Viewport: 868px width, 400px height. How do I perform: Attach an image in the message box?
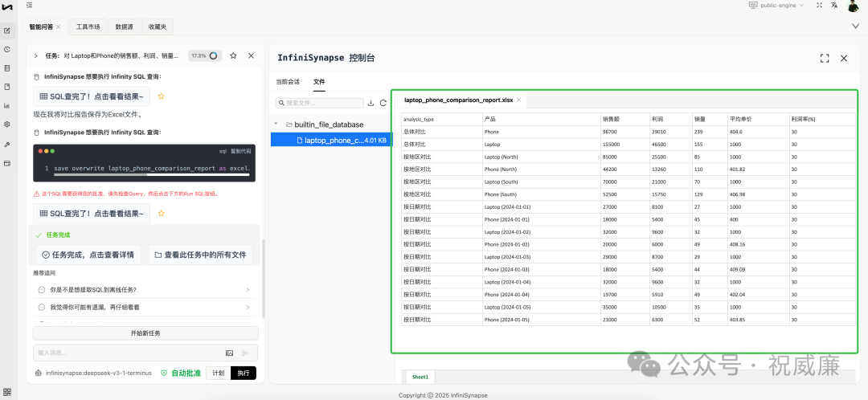click(229, 353)
